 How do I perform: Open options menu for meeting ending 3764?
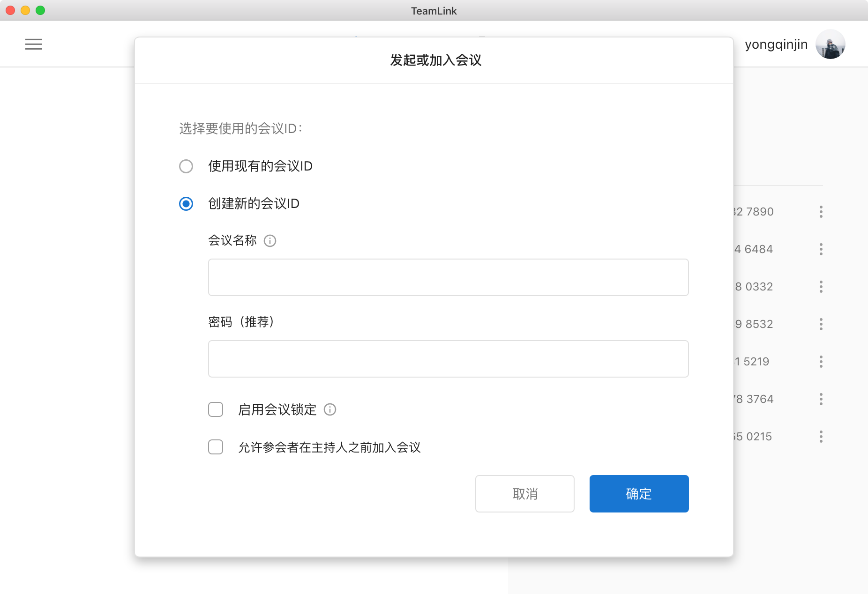(x=822, y=399)
